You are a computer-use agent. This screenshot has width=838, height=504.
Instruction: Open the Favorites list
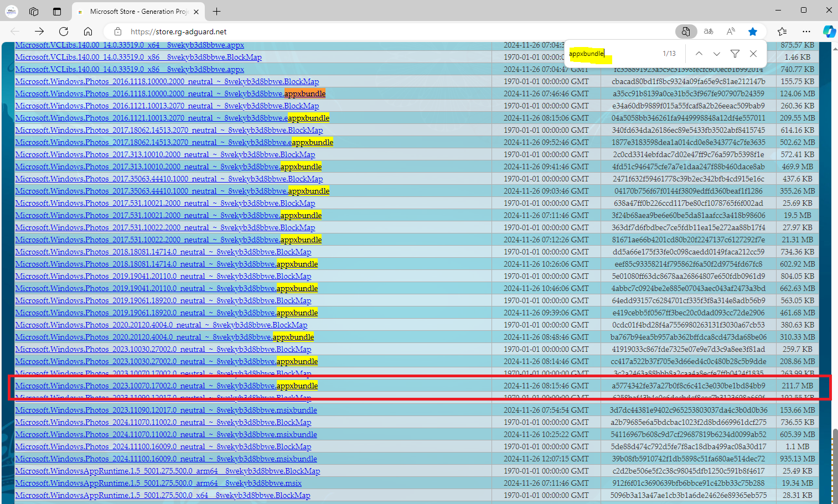pos(782,32)
